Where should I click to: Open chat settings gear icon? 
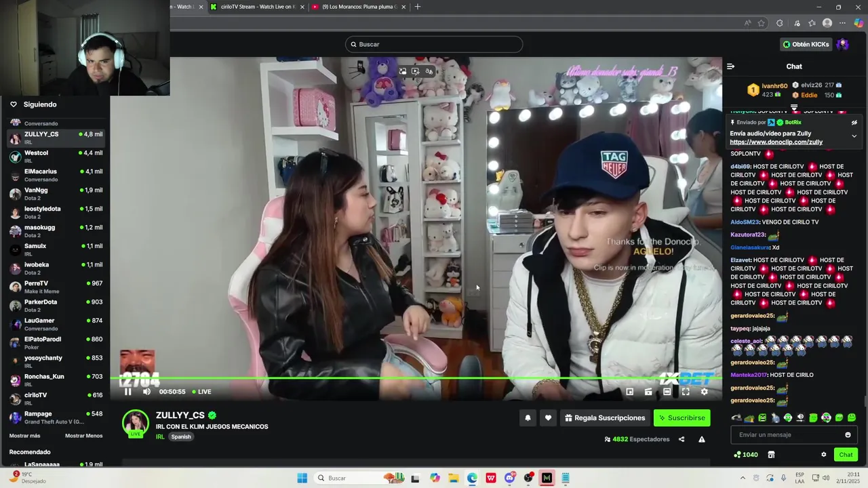coord(824,455)
